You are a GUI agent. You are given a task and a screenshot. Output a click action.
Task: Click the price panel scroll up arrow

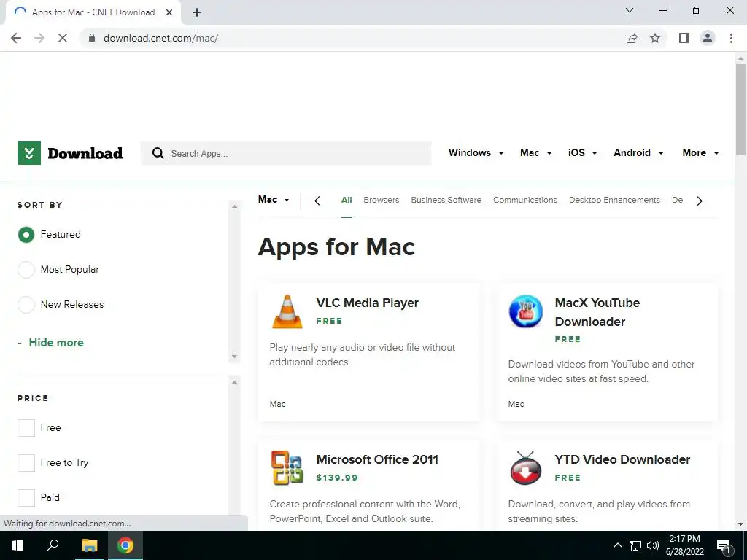click(234, 382)
